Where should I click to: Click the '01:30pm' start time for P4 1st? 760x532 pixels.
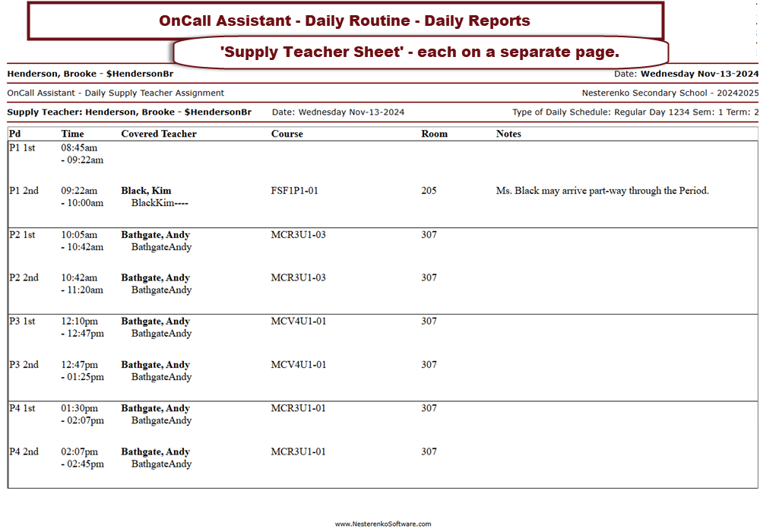(79, 408)
